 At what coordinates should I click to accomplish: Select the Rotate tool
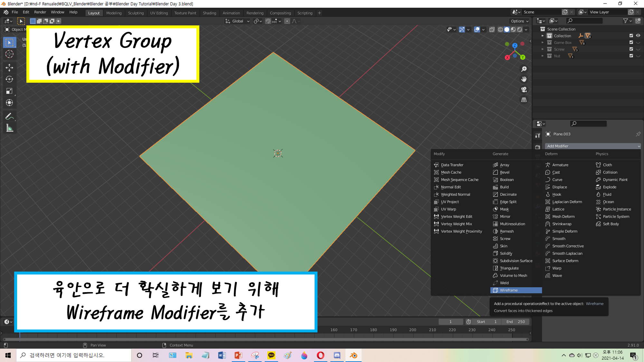tap(9, 79)
